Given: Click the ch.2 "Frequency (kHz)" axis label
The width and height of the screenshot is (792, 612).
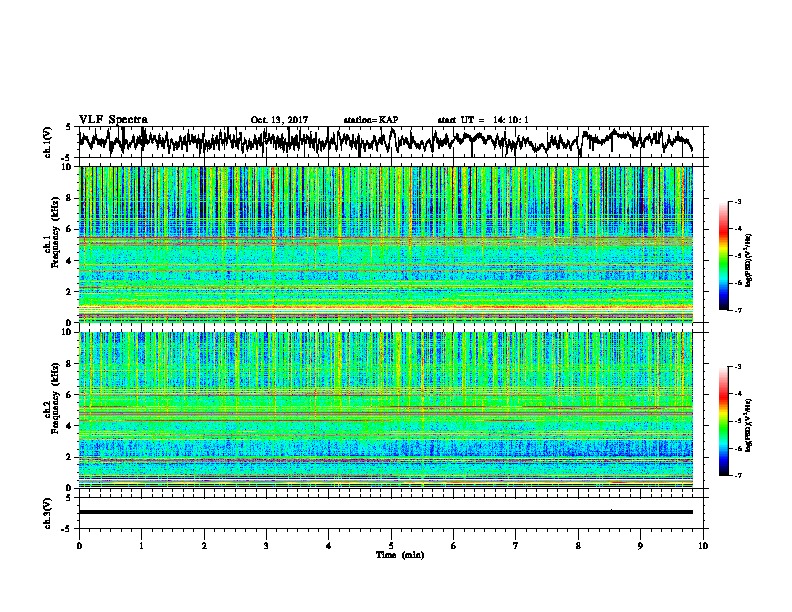Looking at the screenshot, I should pos(55,398).
